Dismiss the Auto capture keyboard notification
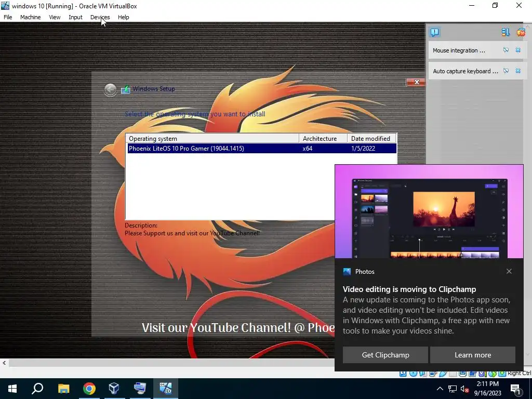Viewport: 532px width, 399px height. [x=518, y=71]
